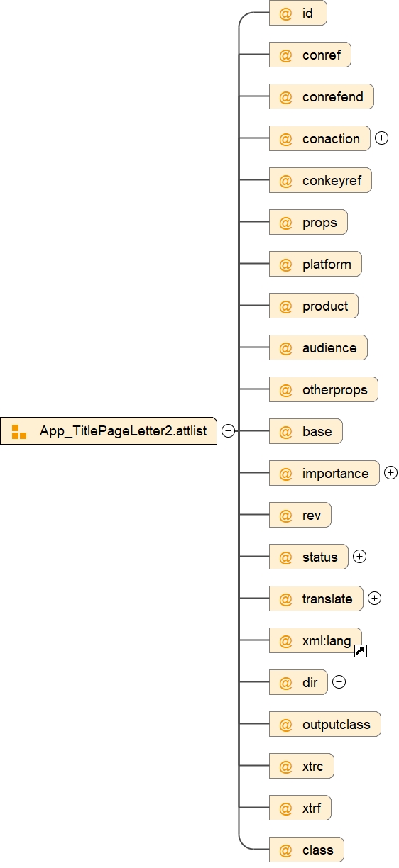Select the translate attribute label
Image resolution: width=399 pixels, height=868 pixels.
[x=327, y=599]
